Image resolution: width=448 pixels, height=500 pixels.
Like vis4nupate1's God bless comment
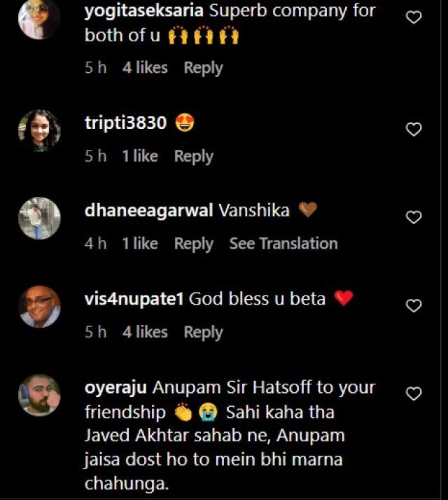(x=414, y=306)
